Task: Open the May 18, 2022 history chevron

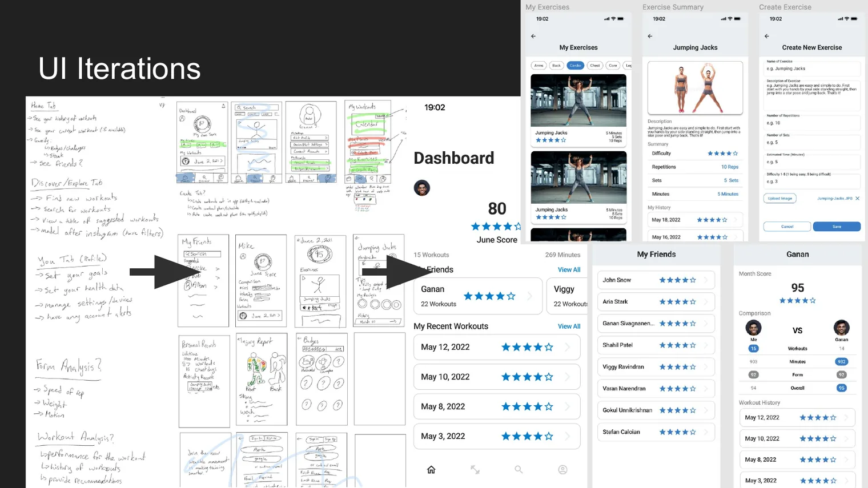Action: click(736, 220)
